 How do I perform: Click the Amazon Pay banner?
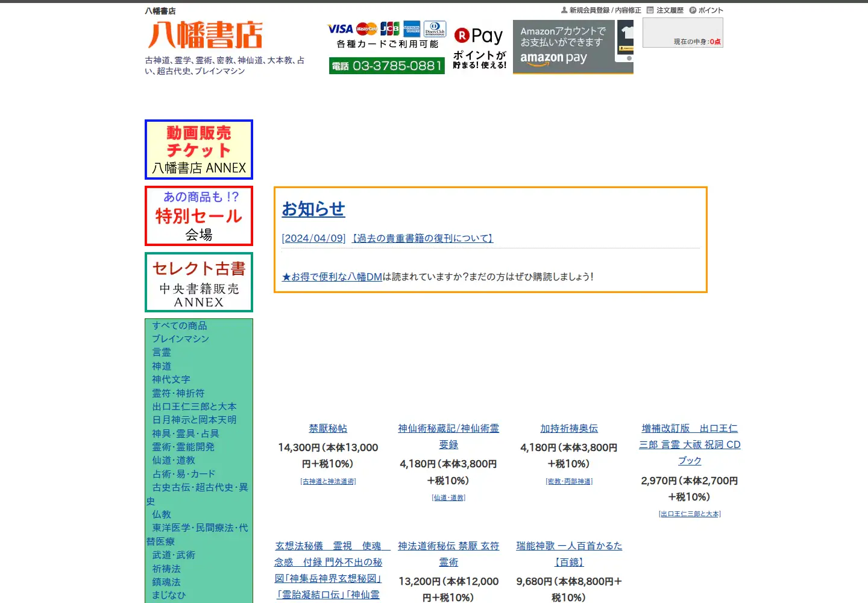coord(573,47)
